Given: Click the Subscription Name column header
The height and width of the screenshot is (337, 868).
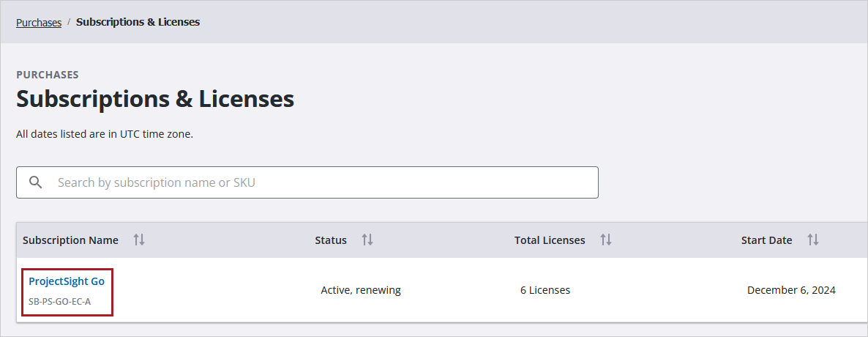Looking at the screenshot, I should pos(70,240).
